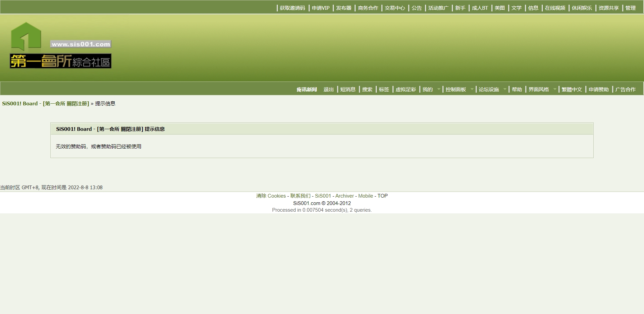The image size is (644, 314).
Task: Open the 帮助 page
Action: [517, 90]
